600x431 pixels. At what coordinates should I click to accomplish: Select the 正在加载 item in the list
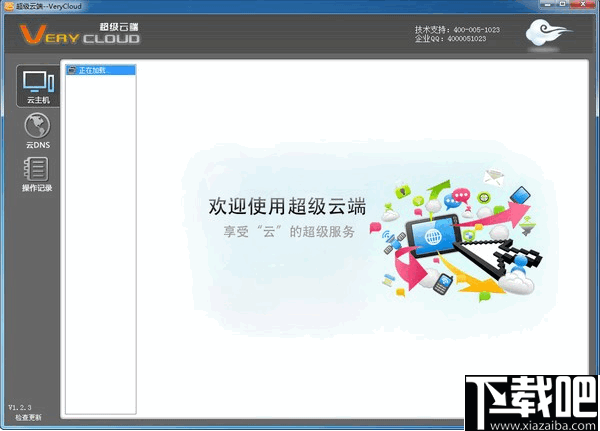pyautogui.click(x=101, y=70)
